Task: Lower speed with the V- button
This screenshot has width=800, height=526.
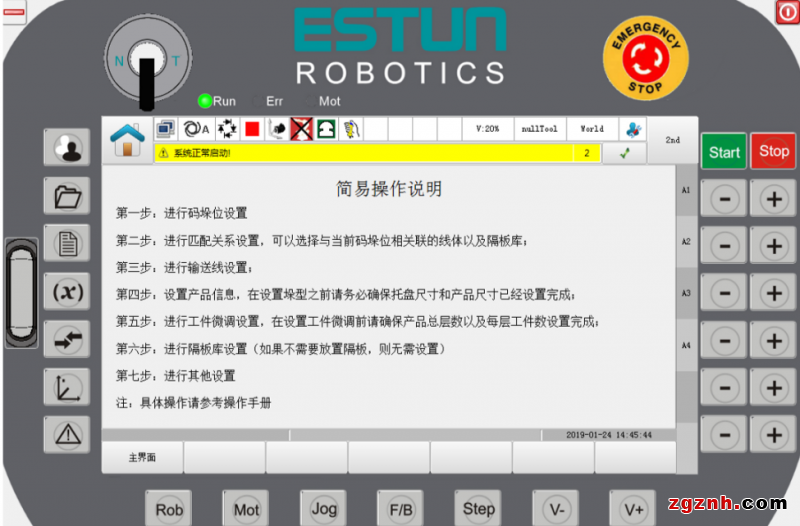Action: pos(556,509)
